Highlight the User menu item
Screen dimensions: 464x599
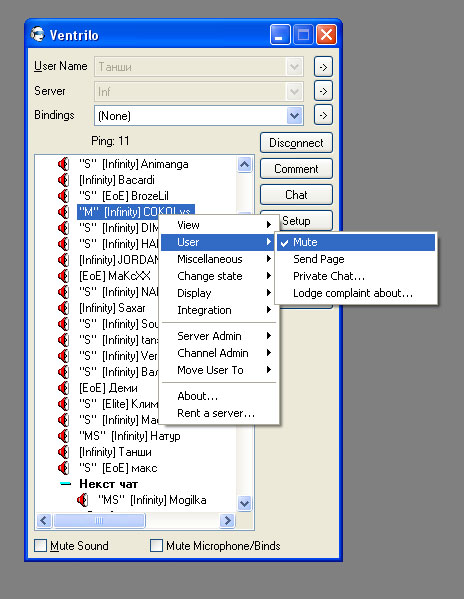pos(219,242)
